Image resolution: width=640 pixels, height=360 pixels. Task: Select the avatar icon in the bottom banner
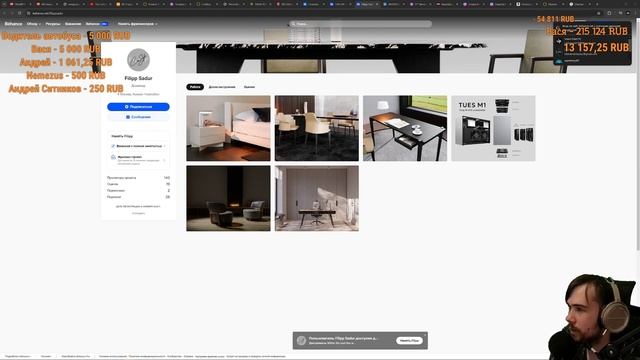click(x=302, y=340)
